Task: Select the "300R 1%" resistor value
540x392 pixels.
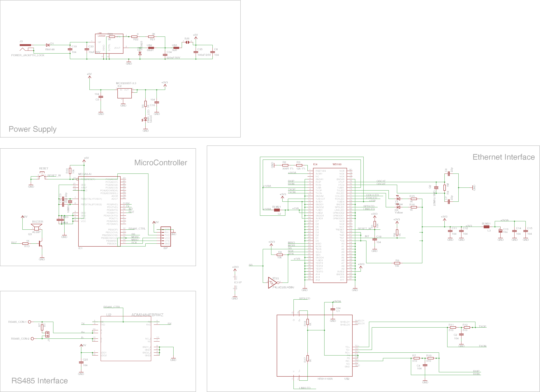Action: tap(288, 169)
